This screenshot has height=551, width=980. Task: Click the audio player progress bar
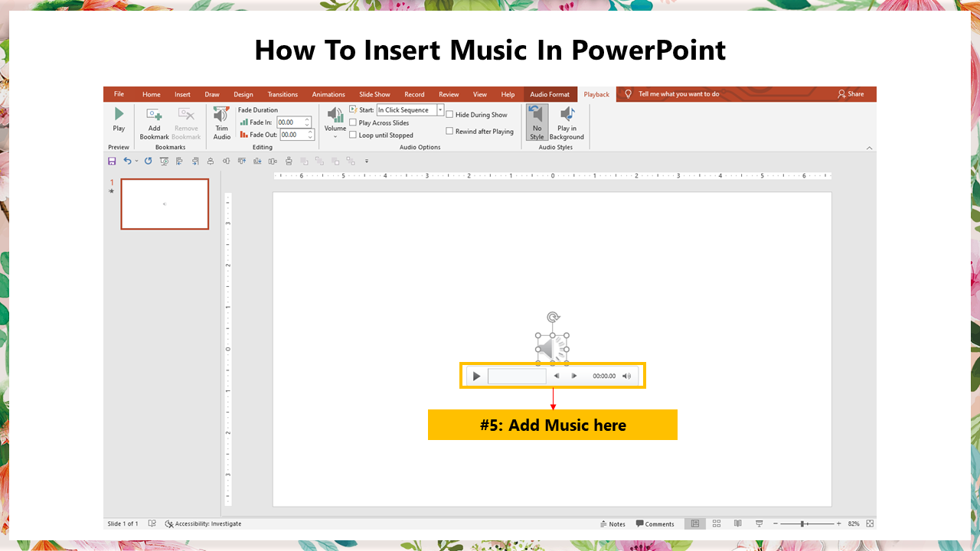[x=517, y=376]
